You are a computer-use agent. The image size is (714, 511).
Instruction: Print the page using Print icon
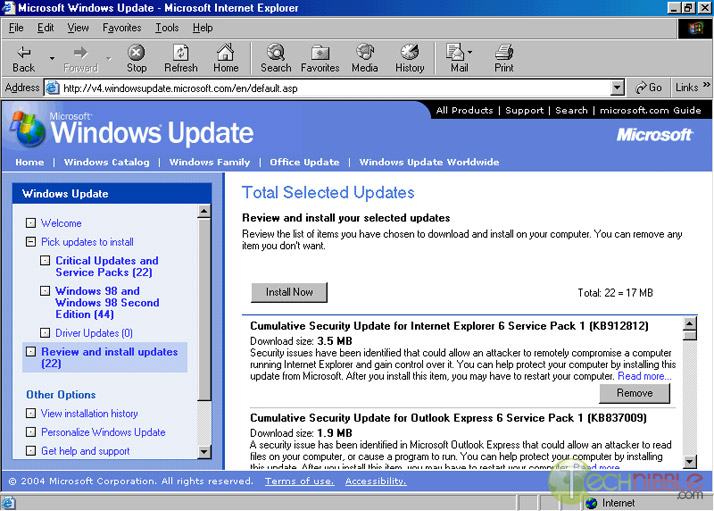click(x=504, y=58)
